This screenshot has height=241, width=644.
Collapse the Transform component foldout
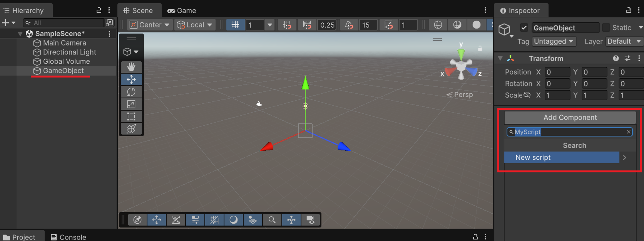pyautogui.click(x=500, y=59)
